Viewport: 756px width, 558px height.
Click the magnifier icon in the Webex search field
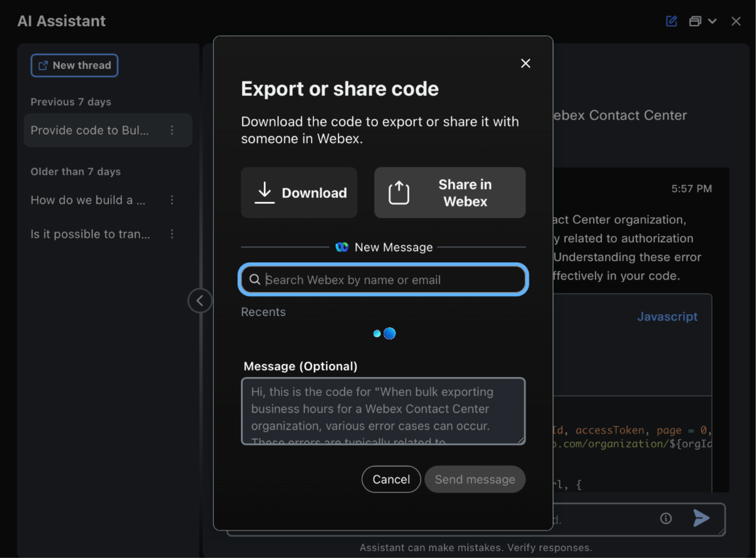click(255, 279)
